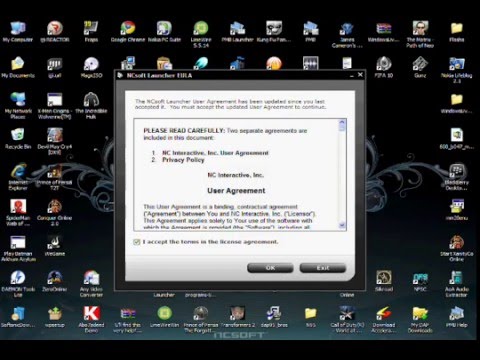Click Exit in the EULA dialog

(323, 268)
